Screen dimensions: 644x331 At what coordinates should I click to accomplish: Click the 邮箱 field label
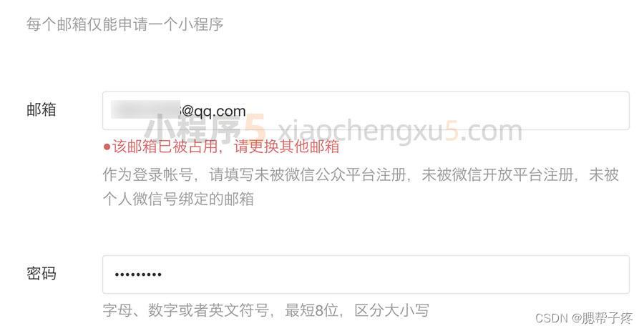pyautogui.click(x=41, y=110)
